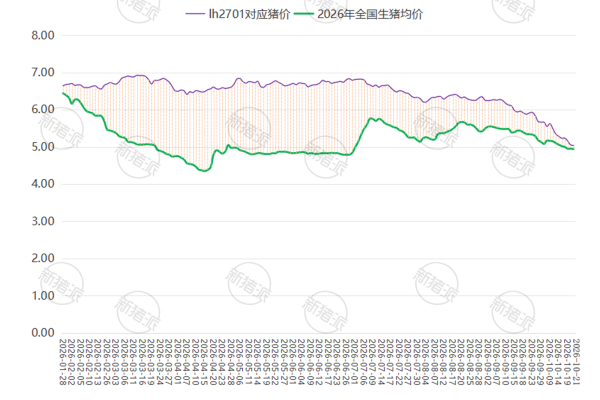600x400 pixels.
Task: Click the 2026-01-28 date label
Action: [x=63, y=362]
